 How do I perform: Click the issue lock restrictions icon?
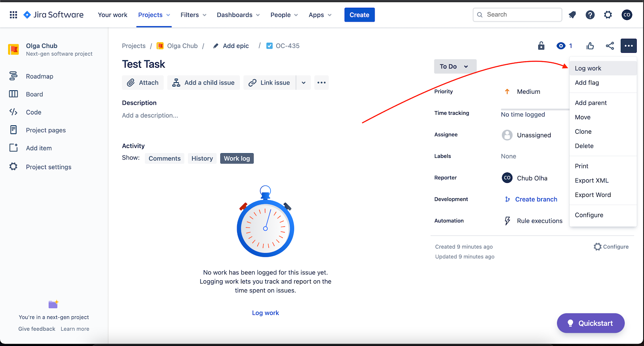point(541,46)
